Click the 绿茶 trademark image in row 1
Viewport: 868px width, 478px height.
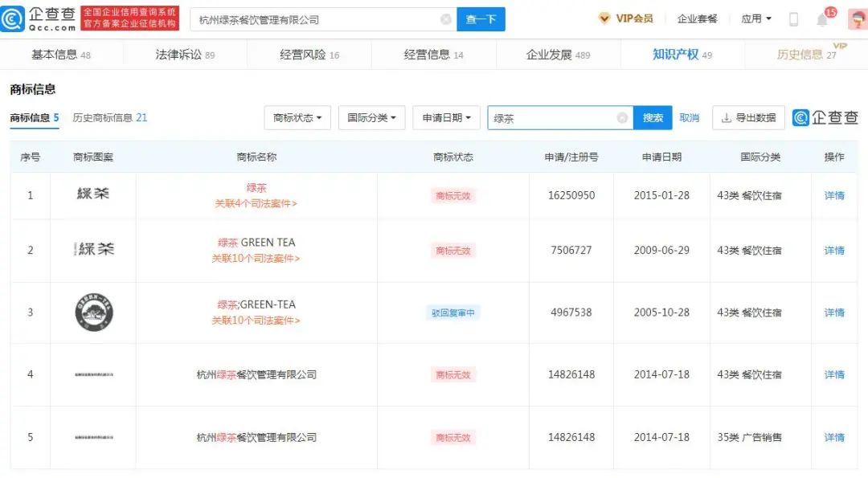[x=93, y=194]
